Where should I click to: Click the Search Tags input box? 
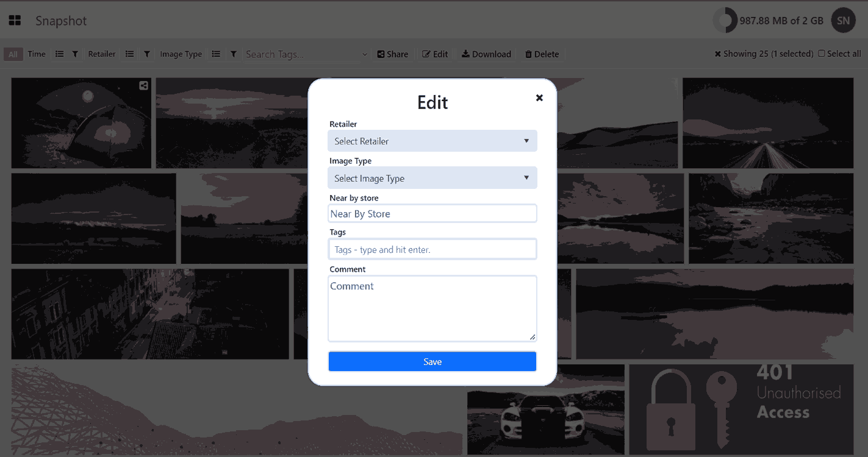[x=301, y=54]
